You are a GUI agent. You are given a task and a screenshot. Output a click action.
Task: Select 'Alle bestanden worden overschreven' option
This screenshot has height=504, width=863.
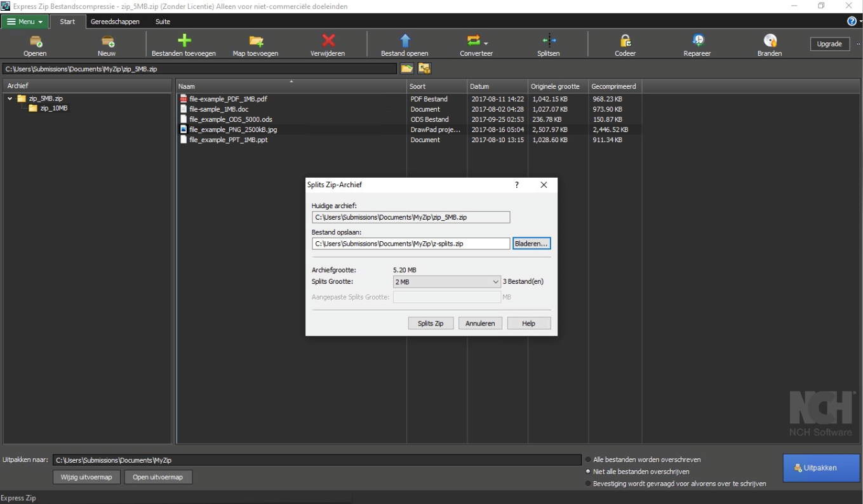(587, 460)
